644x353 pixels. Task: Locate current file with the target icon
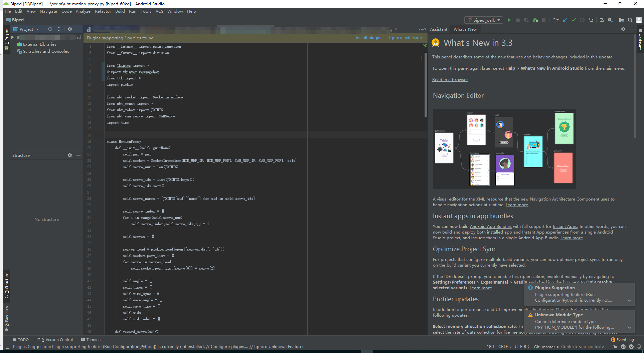coord(50,29)
